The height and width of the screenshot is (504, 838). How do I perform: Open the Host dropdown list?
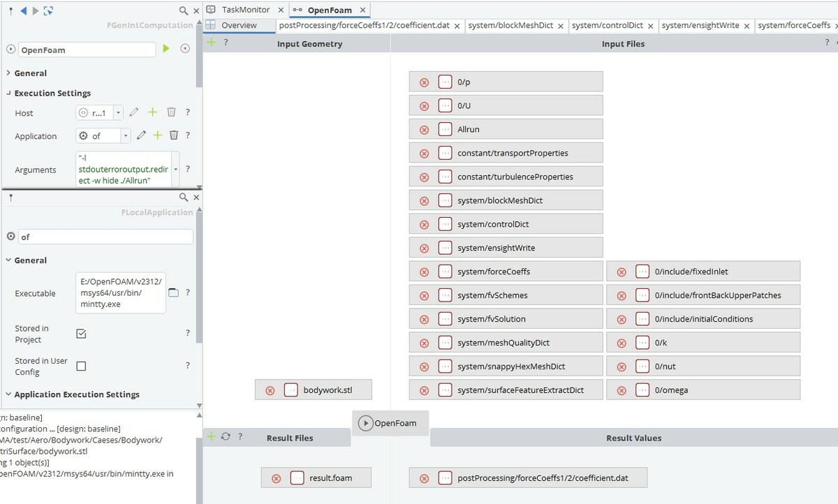tap(118, 112)
